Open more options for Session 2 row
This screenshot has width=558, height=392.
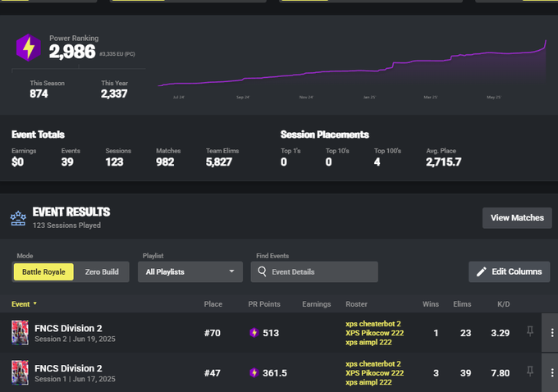pyautogui.click(x=551, y=333)
